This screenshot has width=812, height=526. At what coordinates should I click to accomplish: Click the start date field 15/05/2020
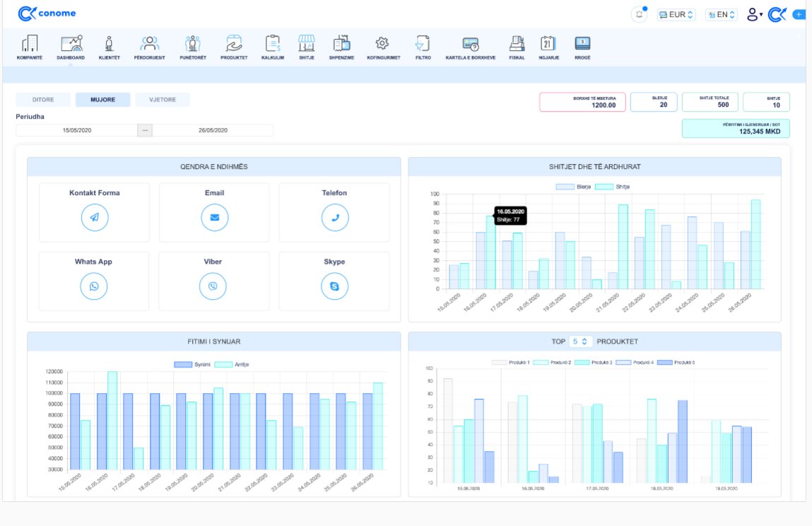(77, 130)
